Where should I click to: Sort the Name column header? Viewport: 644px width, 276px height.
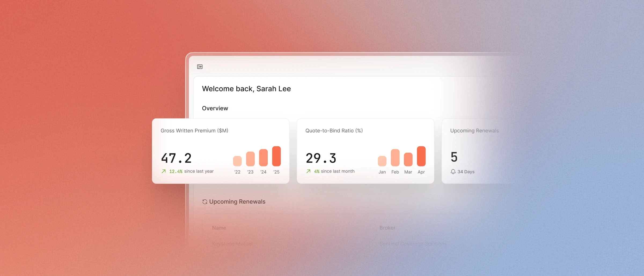219,227
